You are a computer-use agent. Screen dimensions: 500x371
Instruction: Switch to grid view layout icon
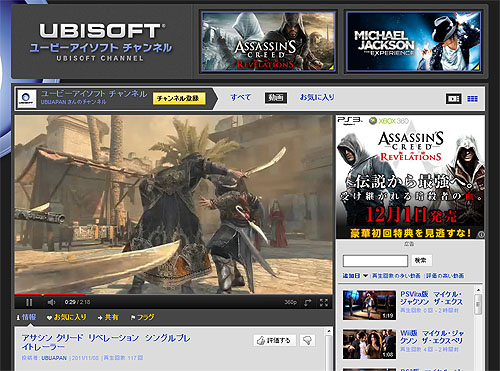[x=472, y=99]
